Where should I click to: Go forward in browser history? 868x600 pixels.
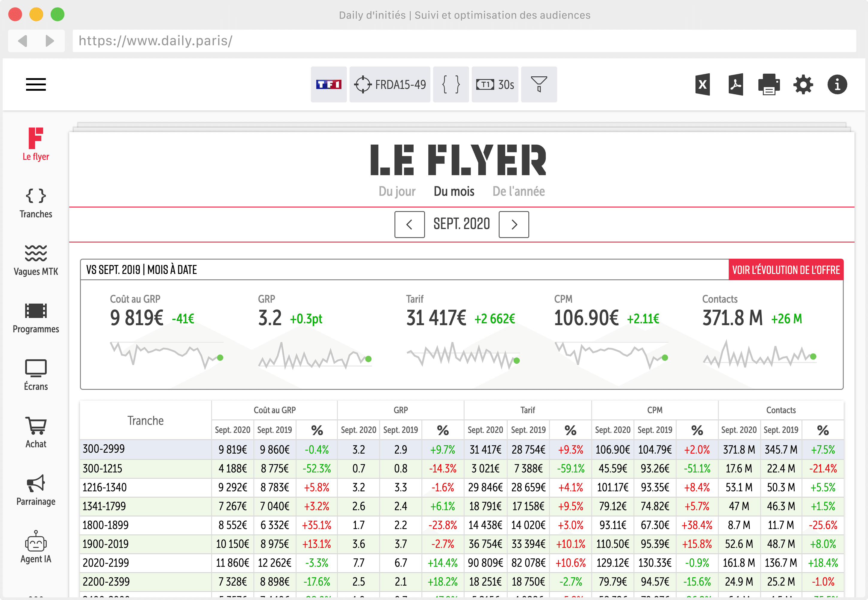tap(50, 41)
